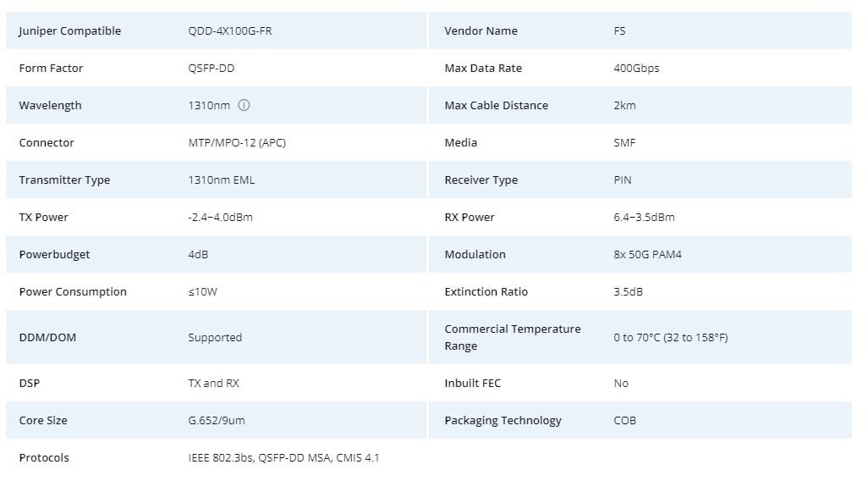Select the QDD-4X100G-FR value text
Screen dimensions: 868x481
pyautogui.click(x=229, y=31)
